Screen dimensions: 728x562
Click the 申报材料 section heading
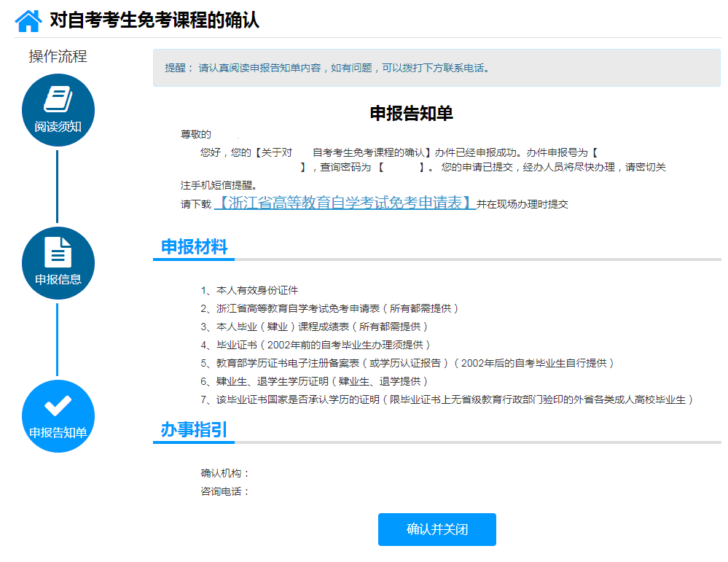(x=194, y=247)
